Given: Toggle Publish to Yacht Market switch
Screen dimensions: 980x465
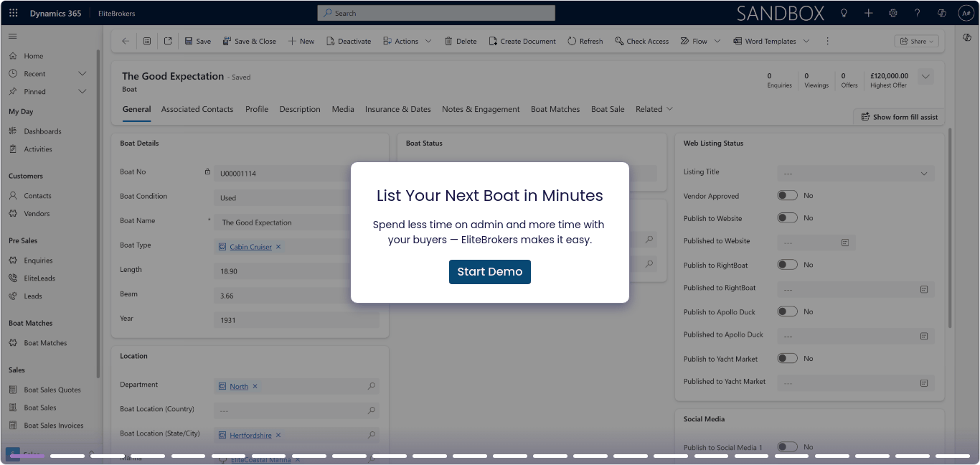Looking at the screenshot, I should tap(788, 358).
